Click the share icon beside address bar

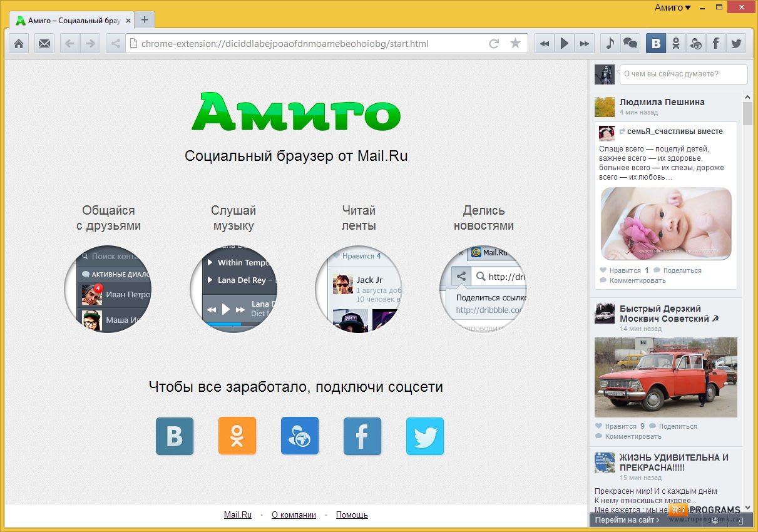click(x=115, y=44)
